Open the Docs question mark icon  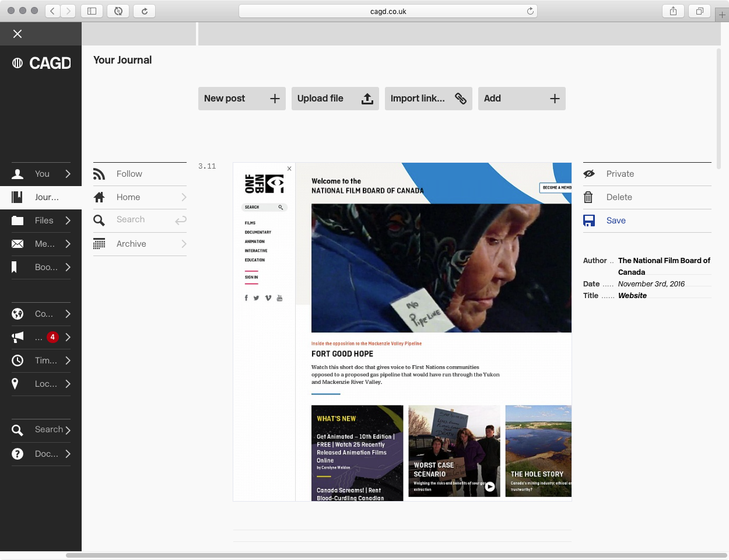click(x=17, y=454)
